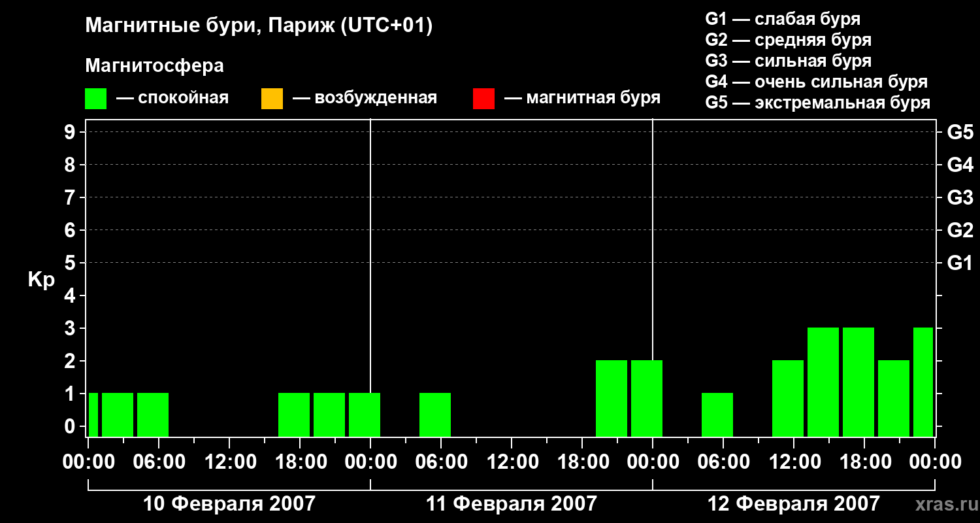This screenshot has width=980, height=523.
Task: Select the Kp 1 bar at 19:00–22:00, 10 Февраля
Action: (329, 414)
